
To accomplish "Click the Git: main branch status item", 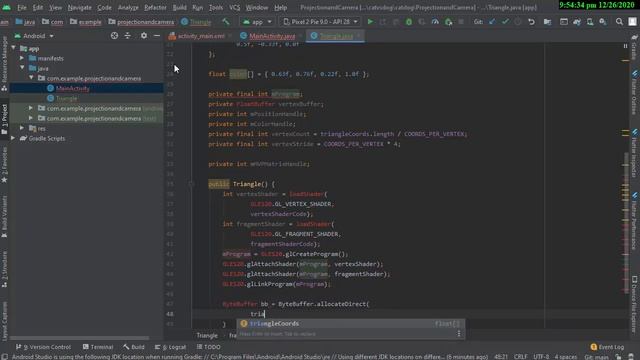I will point(597,357).
